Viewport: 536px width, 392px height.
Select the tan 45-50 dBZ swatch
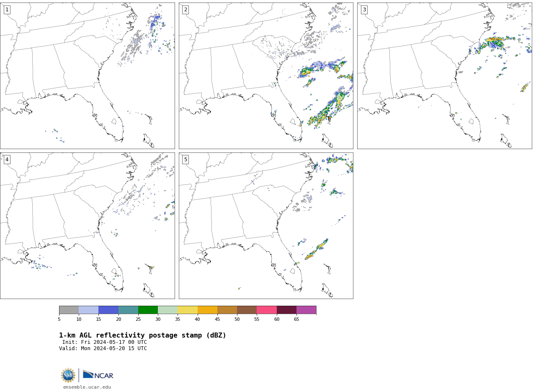tap(227, 310)
